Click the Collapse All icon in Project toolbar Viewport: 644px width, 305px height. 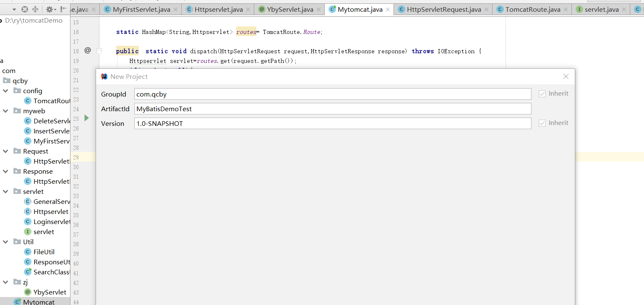tap(35, 9)
